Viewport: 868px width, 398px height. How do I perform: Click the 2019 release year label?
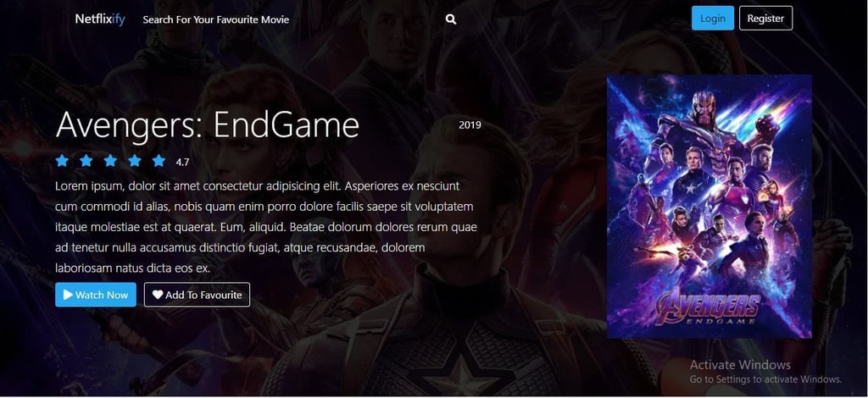pyautogui.click(x=470, y=125)
